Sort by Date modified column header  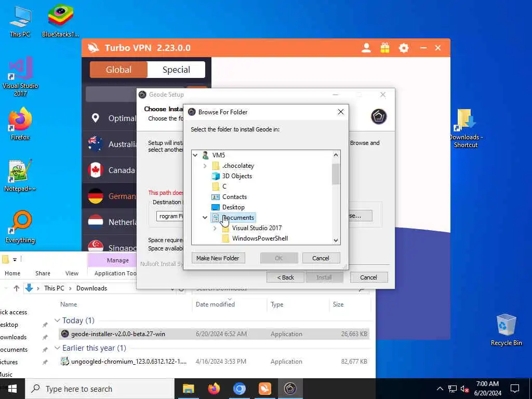pyautogui.click(x=215, y=304)
